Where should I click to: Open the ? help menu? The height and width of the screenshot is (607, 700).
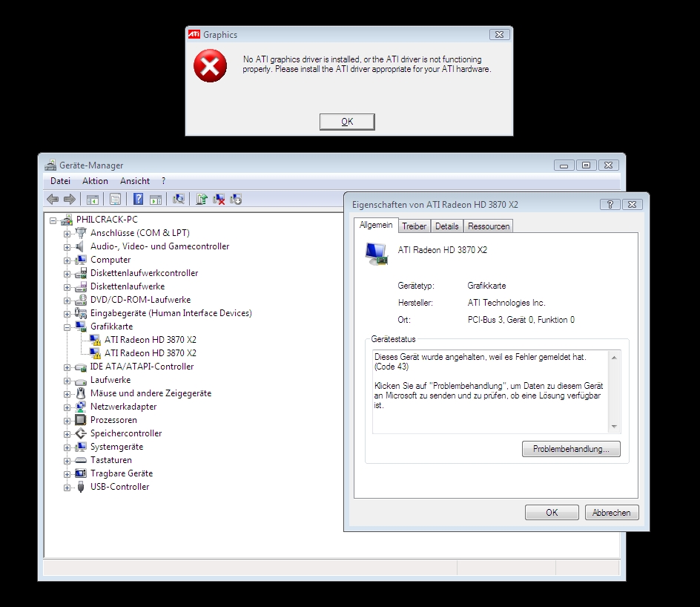coord(163,181)
